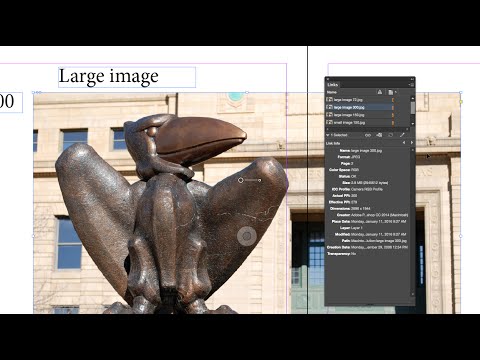Close the Links panel using top-left button
Image resolution: width=480 pixels, height=360 pixels.
328,79
